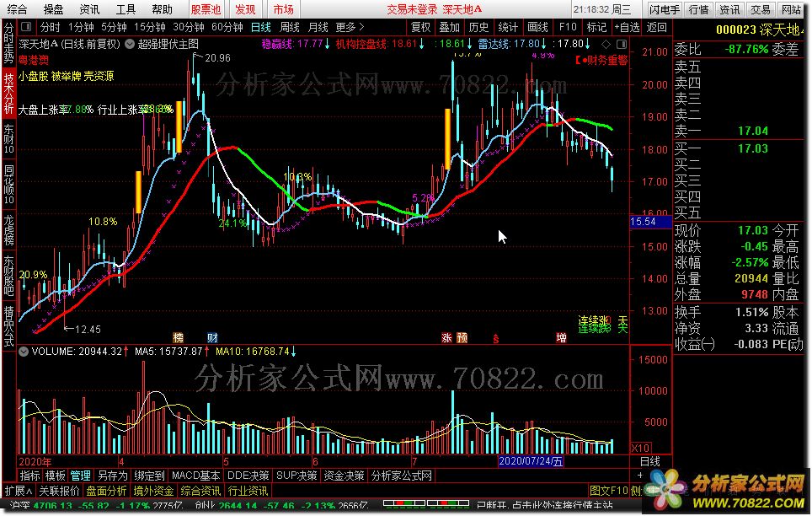
Task: Add stock via +自选
Action: [627, 27]
